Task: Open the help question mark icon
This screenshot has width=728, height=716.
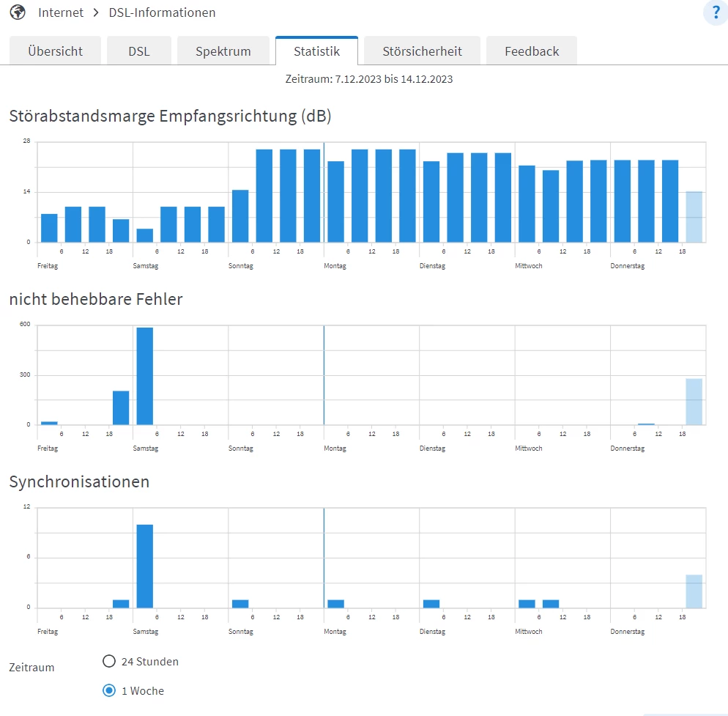Action: point(716,12)
